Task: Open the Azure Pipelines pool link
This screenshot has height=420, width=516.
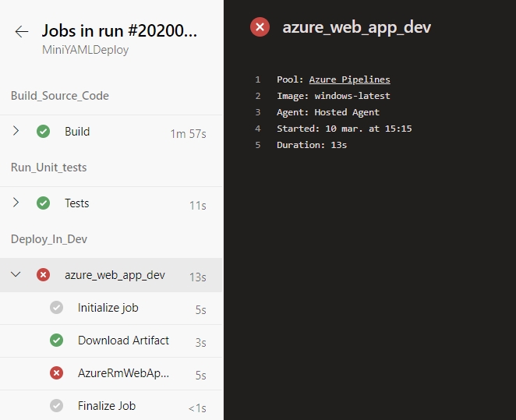Action: point(349,79)
